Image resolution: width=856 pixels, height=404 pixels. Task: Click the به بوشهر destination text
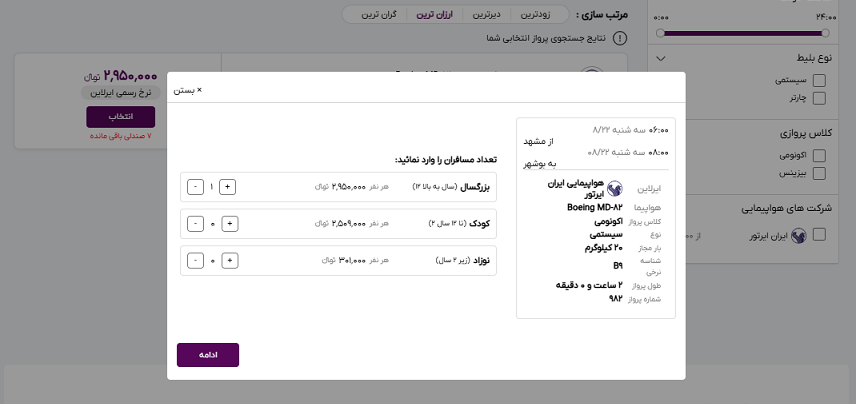tap(539, 163)
